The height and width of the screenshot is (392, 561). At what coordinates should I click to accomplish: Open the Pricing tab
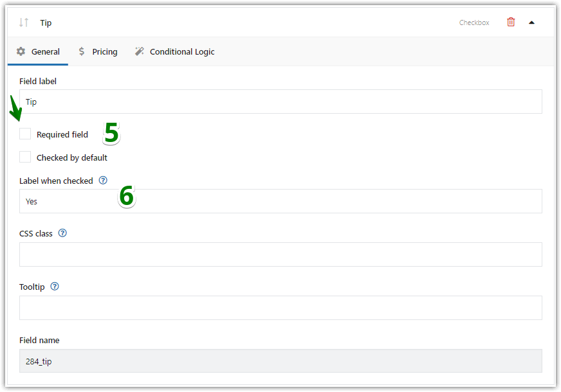point(98,52)
